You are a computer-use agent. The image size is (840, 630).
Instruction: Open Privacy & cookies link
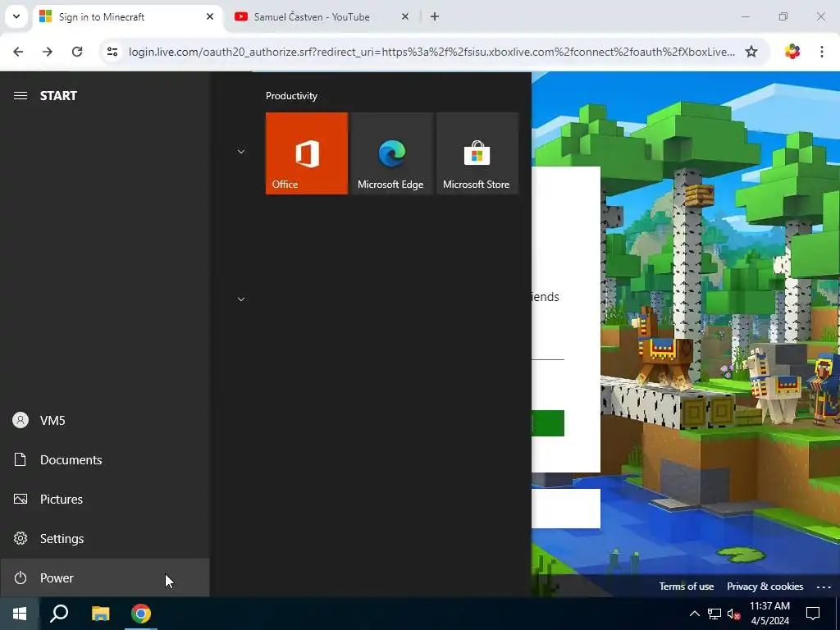tap(765, 586)
